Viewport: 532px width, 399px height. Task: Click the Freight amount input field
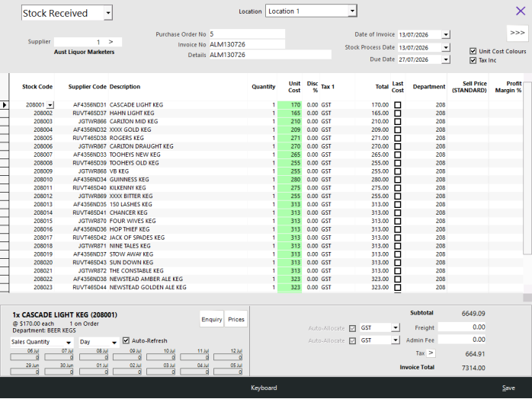461,327
